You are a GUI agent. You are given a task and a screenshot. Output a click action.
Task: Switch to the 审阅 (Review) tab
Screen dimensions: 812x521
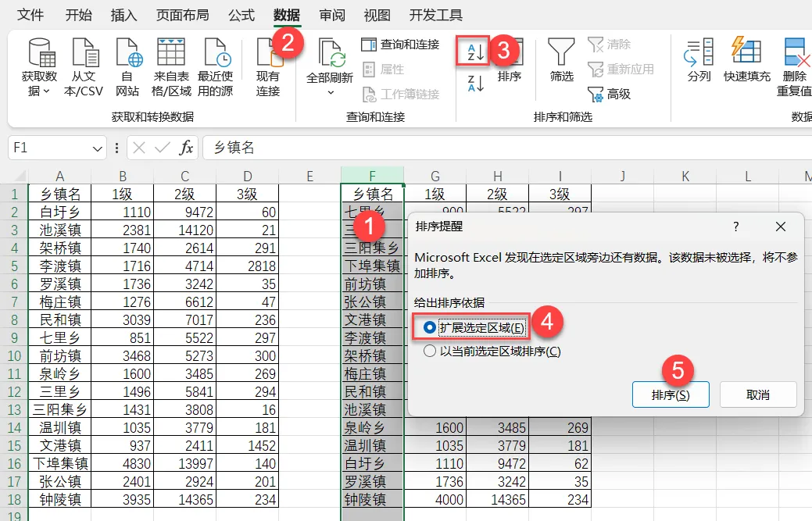pyautogui.click(x=332, y=15)
